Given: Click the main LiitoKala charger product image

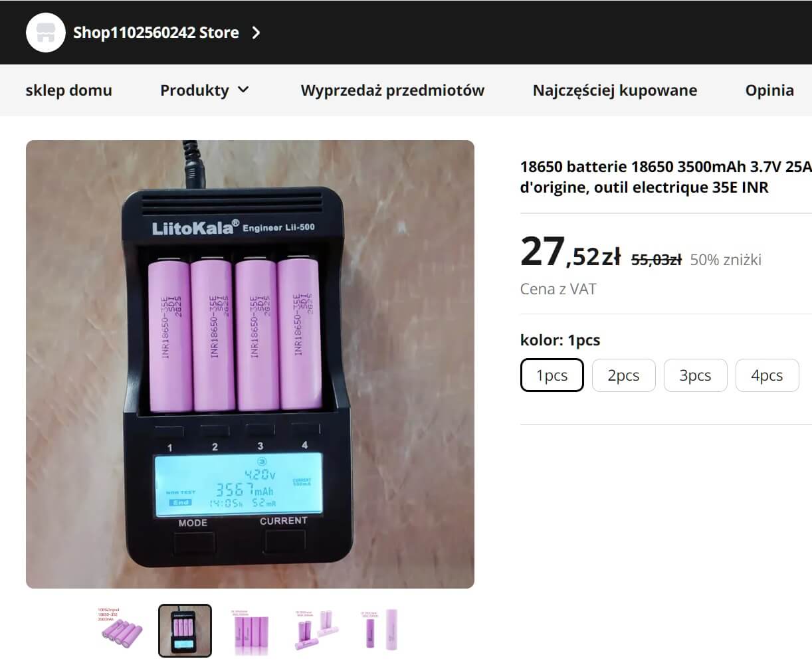Looking at the screenshot, I should (250, 364).
